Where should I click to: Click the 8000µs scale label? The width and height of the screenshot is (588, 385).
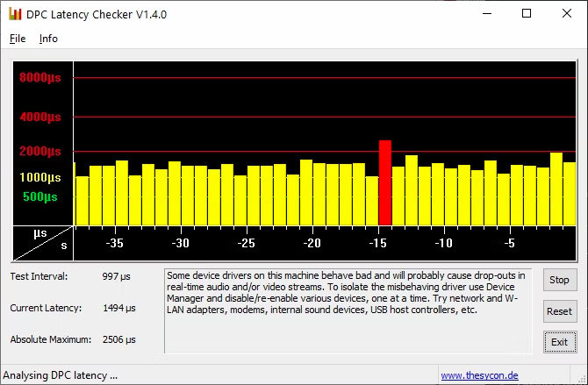(40, 77)
